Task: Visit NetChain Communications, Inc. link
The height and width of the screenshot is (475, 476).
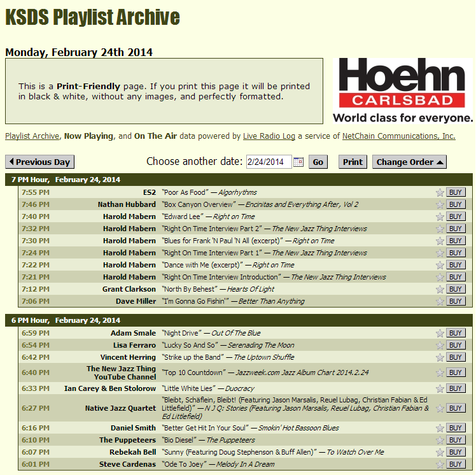Action: click(x=399, y=136)
